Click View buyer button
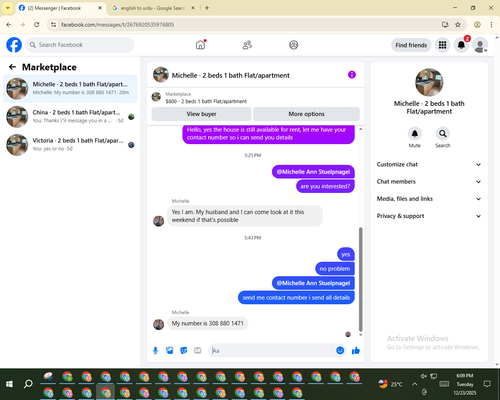Viewport: 500px width, 400px height. (201, 114)
